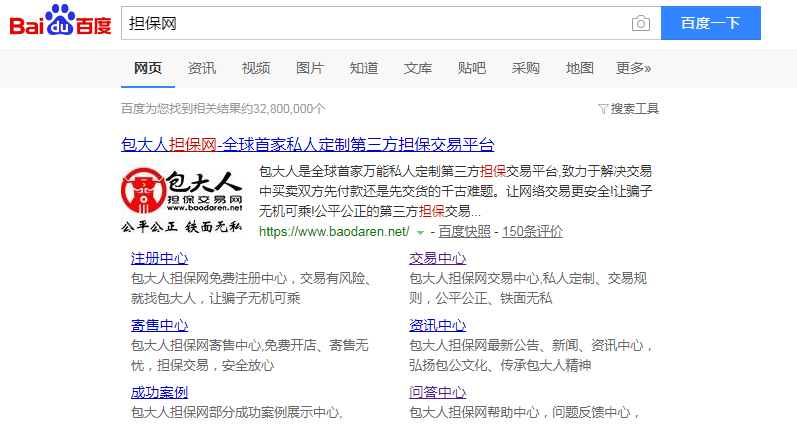Expand the green arrow beside baodaren URL
This screenshot has width=797, height=433.
421,232
